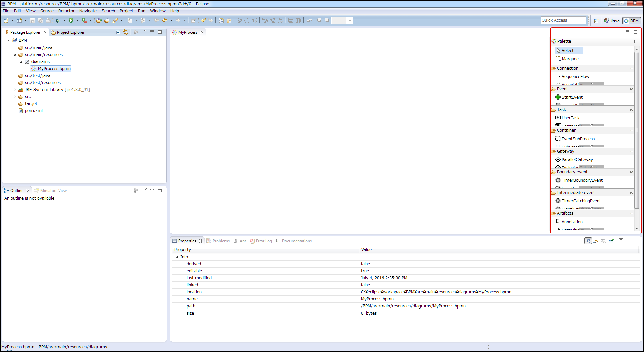Click Collapse All in Package Explorer
644x352 pixels.
(x=118, y=32)
